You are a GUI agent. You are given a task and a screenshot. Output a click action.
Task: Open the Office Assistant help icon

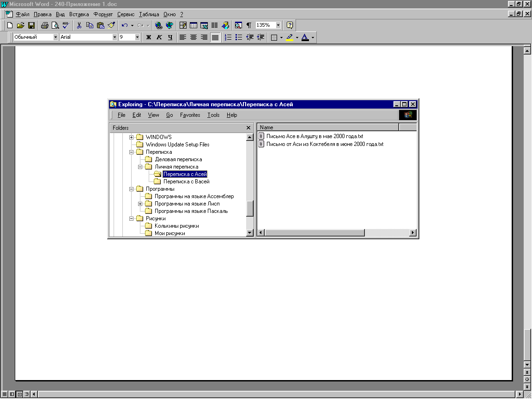tap(290, 25)
